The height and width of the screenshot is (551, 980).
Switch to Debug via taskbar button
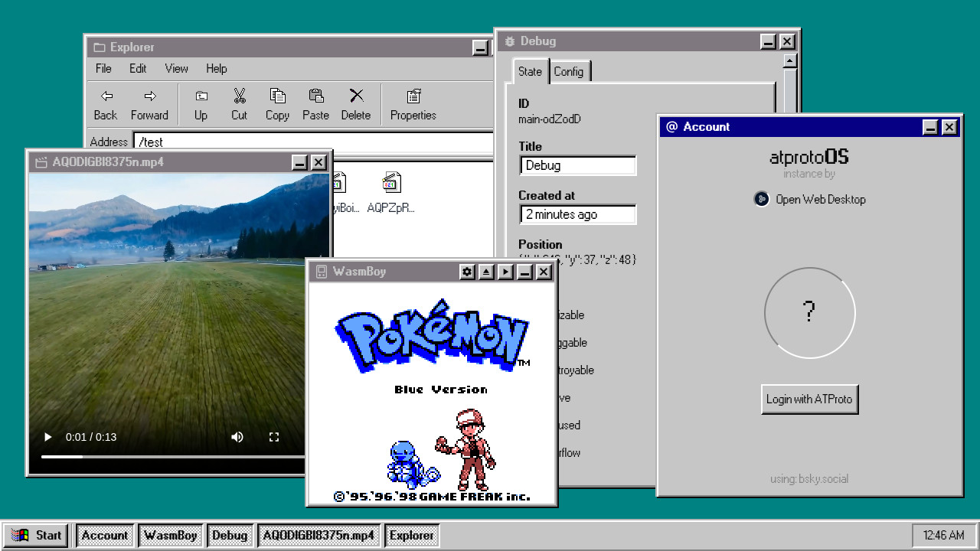pos(230,535)
